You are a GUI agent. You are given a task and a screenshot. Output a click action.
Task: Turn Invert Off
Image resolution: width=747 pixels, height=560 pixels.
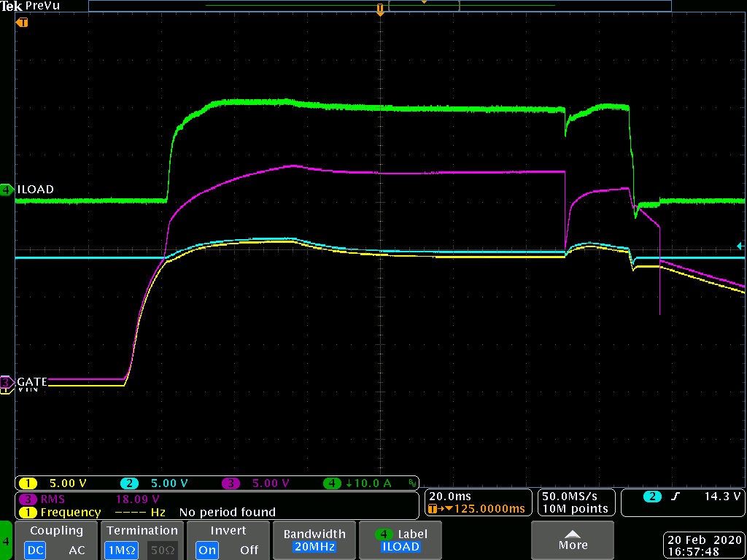[249, 550]
